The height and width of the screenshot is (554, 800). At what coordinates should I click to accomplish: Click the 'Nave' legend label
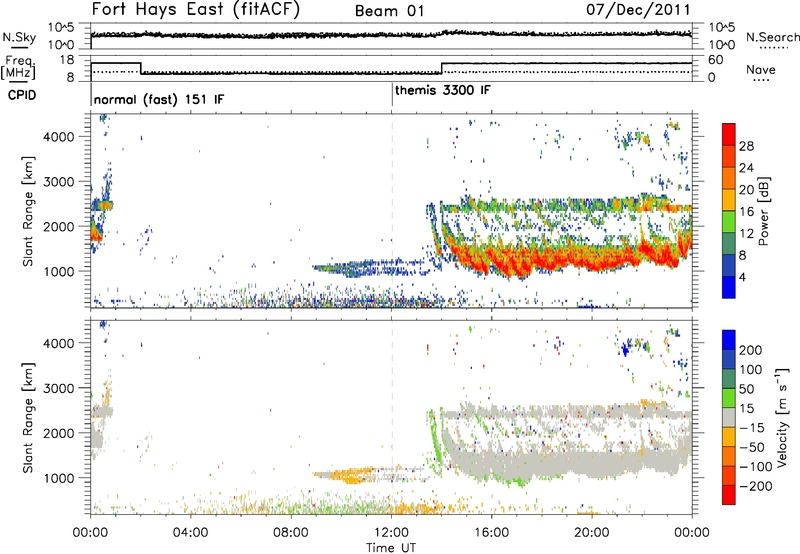pyautogui.click(x=761, y=69)
